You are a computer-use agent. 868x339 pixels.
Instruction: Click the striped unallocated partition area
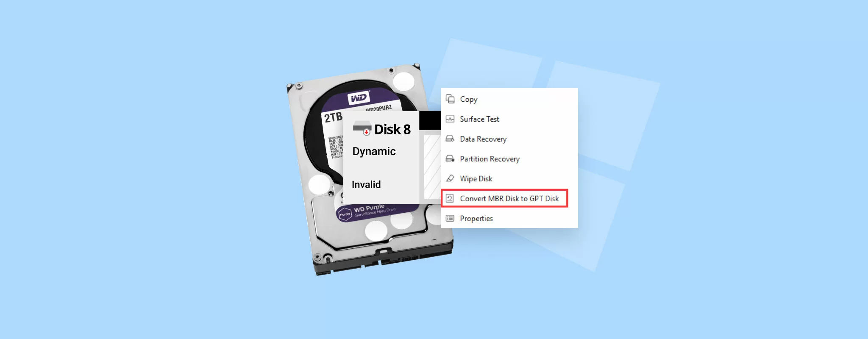tap(432, 167)
